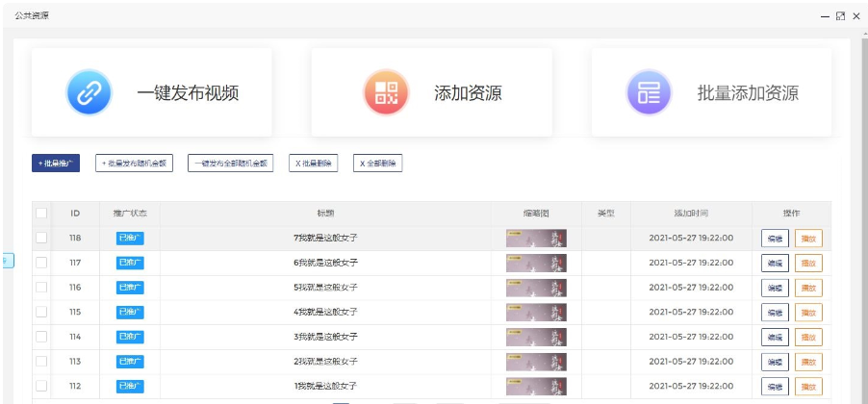The width and height of the screenshot is (868, 404).
Task: Click the 缩略图 column header
Action: pos(536,214)
